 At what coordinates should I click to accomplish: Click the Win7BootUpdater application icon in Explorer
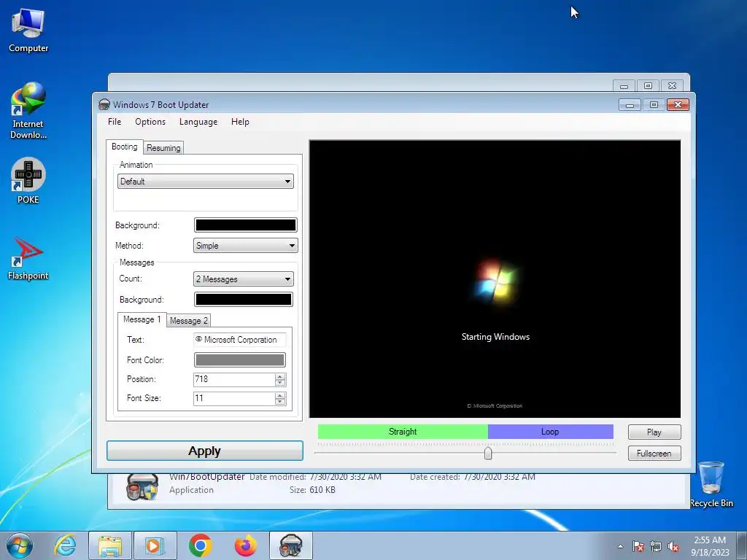click(142, 486)
